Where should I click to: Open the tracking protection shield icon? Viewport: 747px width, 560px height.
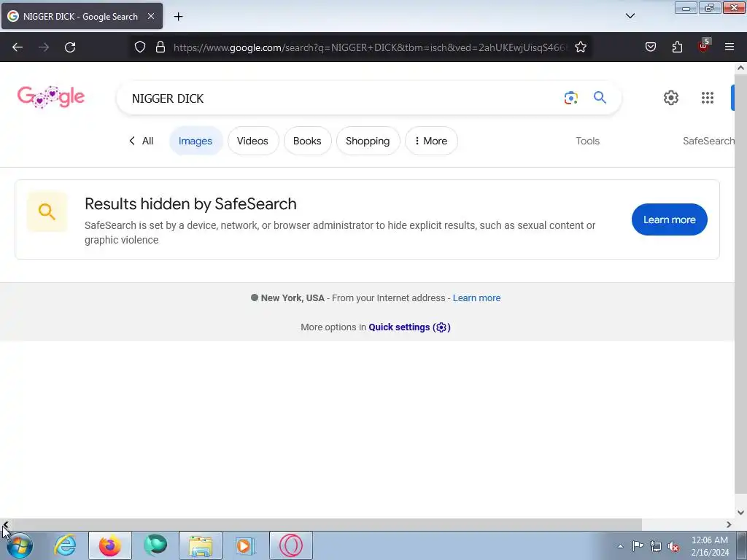(139, 47)
